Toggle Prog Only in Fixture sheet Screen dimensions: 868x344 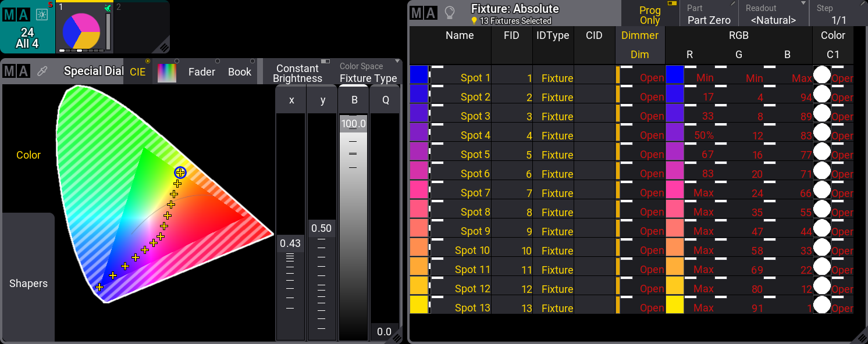[650, 15]
